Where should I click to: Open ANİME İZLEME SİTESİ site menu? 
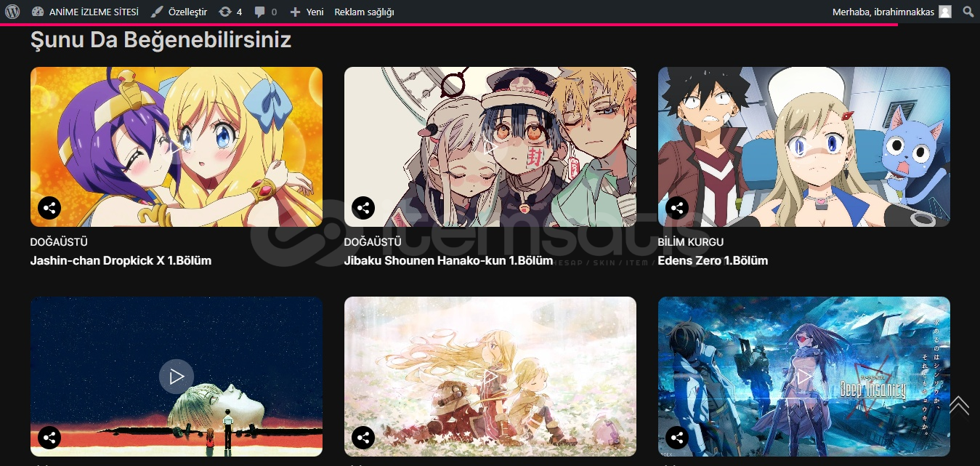pyautogui.click(x=85, y=12)
